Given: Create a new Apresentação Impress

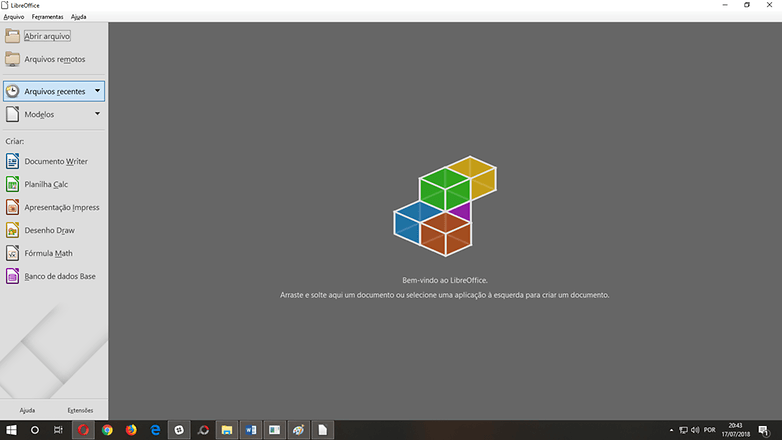Looking at the screenshot, I should coord(52,207).
